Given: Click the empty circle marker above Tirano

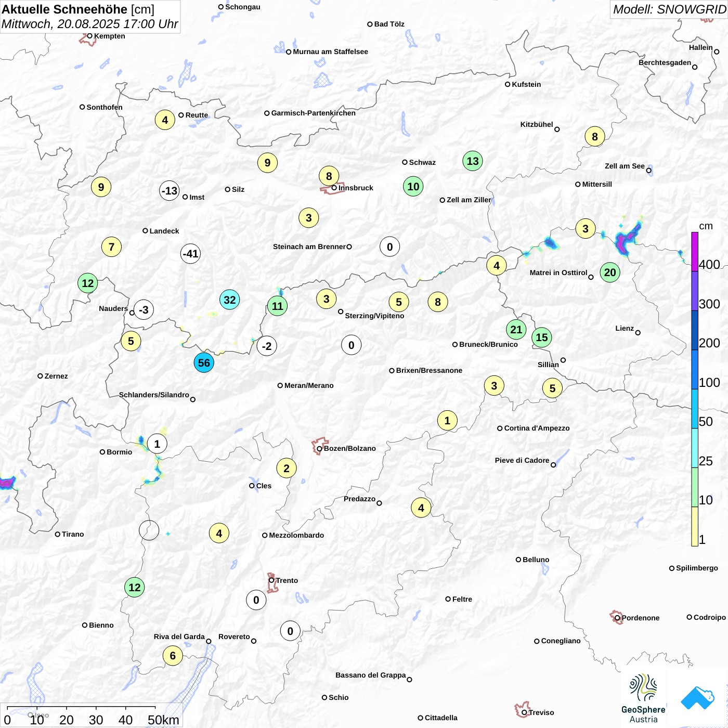Looking at the screenshot, I should click(x=149, y=530).
